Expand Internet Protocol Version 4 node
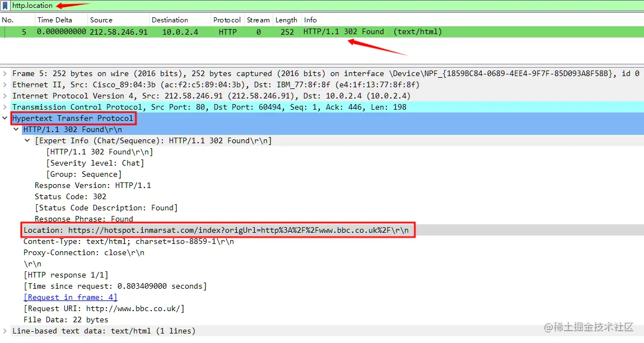Viewport: 644px width, 343px height. tap(5, 96)
